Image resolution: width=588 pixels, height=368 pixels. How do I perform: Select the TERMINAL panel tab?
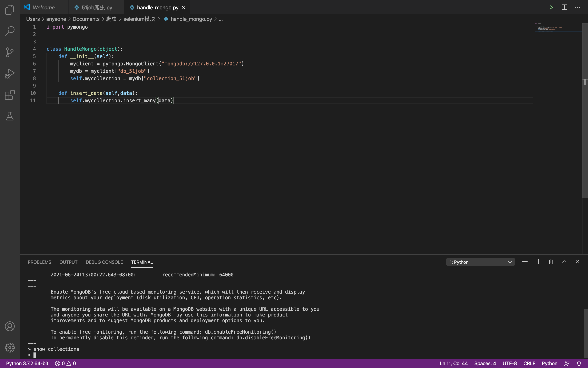pyautogui.click(x=142, y=262)
